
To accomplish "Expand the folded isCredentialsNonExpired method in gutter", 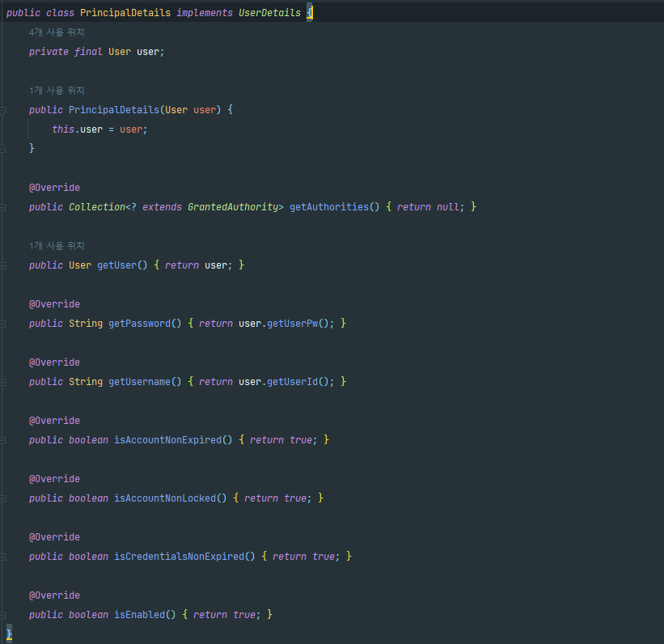I will click(2, 557).
